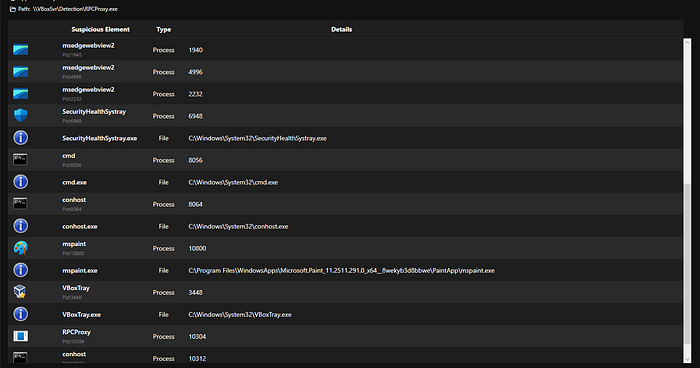Click the info icon beside SecurityHealthSystray.exe
The height and width of the screenshot is (368, 700).
tap(21, 138)
